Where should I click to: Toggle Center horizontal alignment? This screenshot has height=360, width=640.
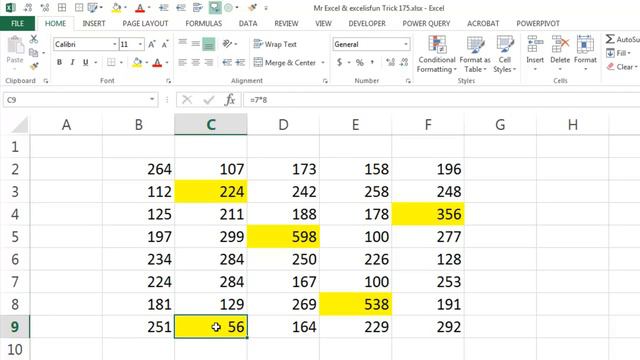196,62
